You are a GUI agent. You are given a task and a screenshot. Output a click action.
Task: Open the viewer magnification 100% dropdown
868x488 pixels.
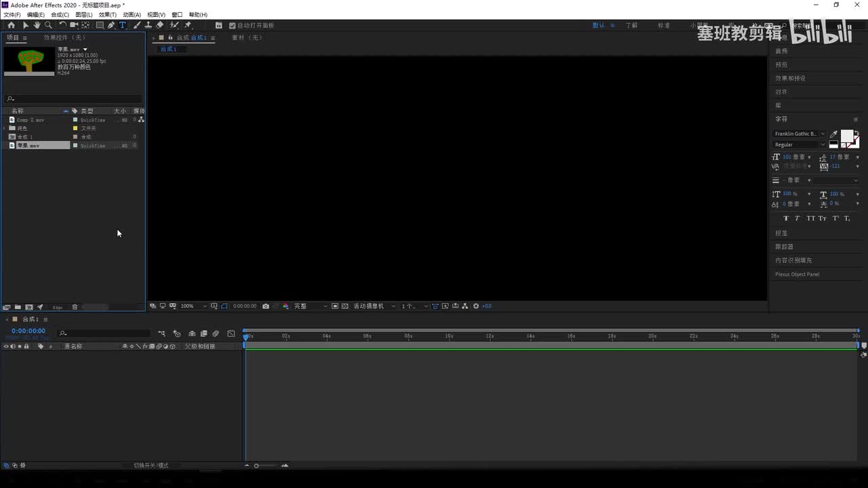pos(193,306)
